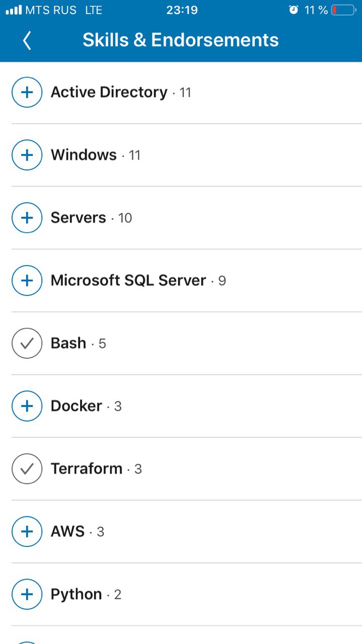The width and height of the screenshot is (362, 644).
Task: Open the Docker skill entry
Action: [x=77, y=406]
